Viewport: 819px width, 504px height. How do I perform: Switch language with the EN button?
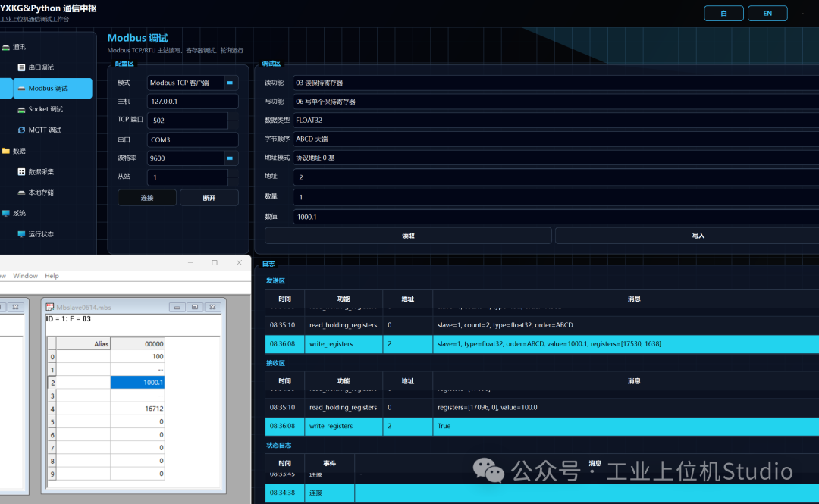[767, 13]
